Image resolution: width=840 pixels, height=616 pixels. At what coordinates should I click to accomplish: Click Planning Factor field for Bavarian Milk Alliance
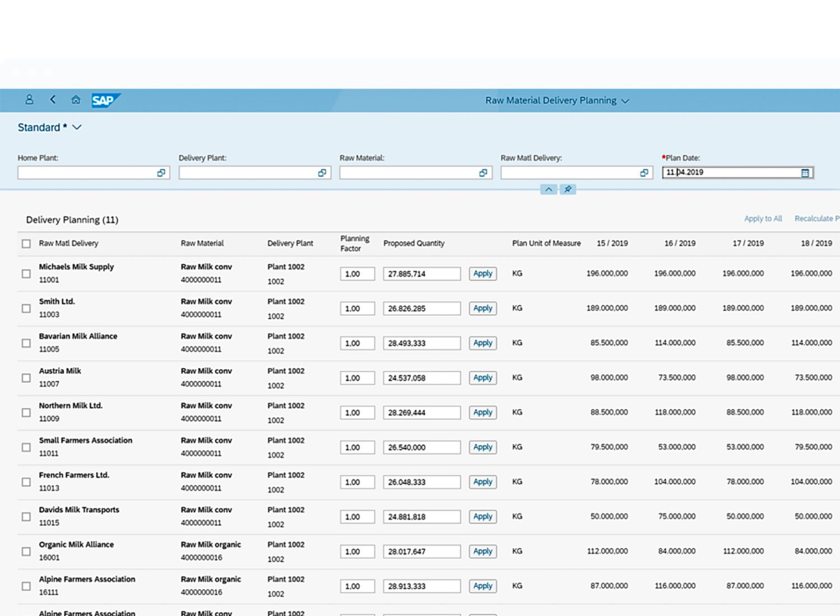click(x=357, y=343)
